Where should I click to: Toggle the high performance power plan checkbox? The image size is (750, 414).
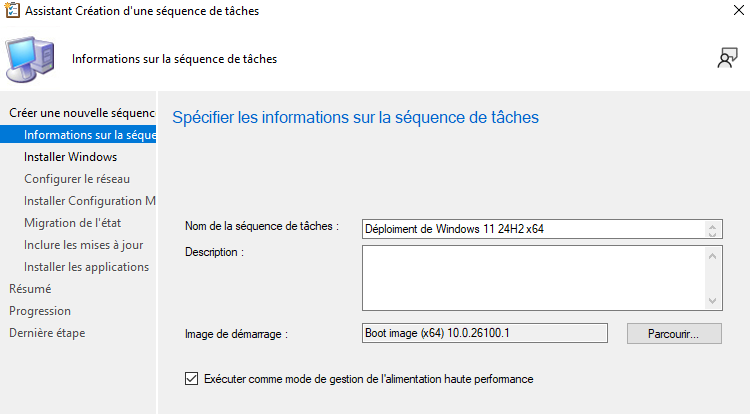click(x=192, y=379)
